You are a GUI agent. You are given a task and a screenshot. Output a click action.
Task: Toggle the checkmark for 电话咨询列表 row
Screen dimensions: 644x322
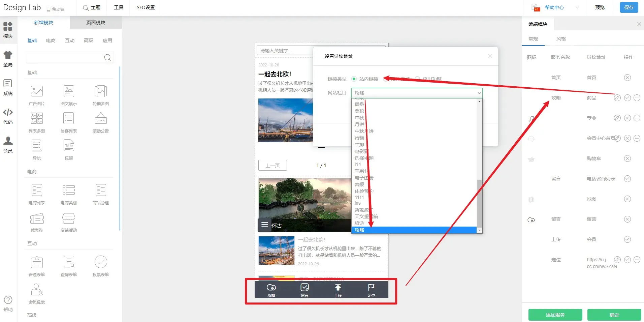[x=627, y=179]
